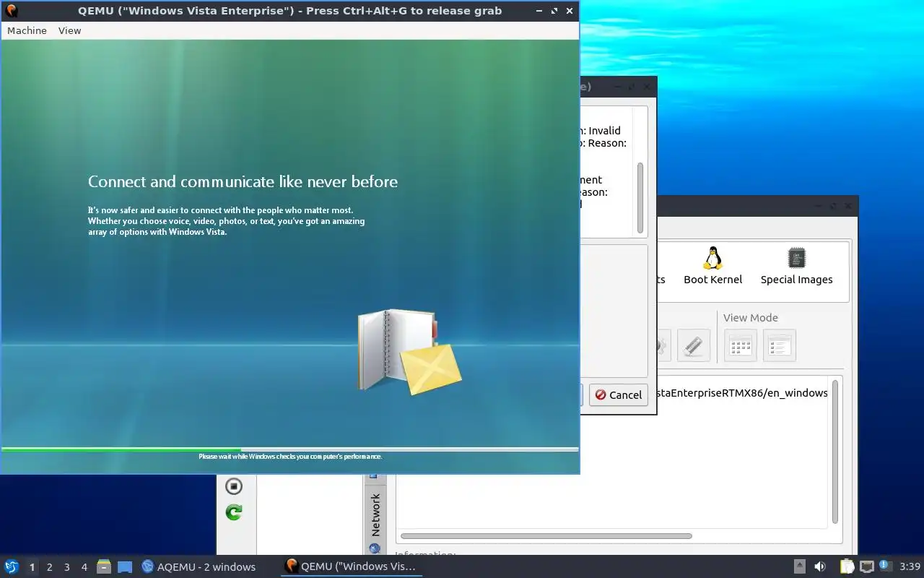Switch to workspace 1

[32, 567]
